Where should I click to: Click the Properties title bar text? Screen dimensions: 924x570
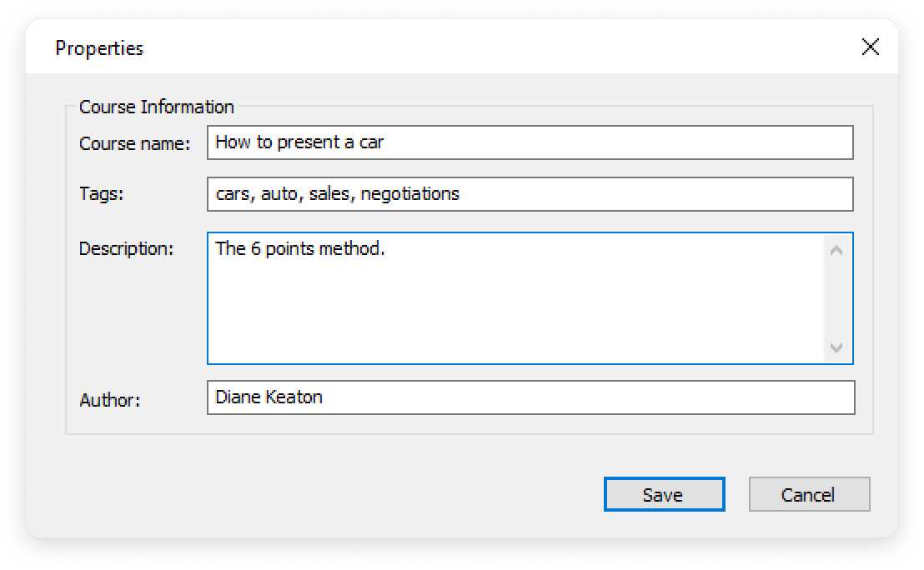(99, 48)
